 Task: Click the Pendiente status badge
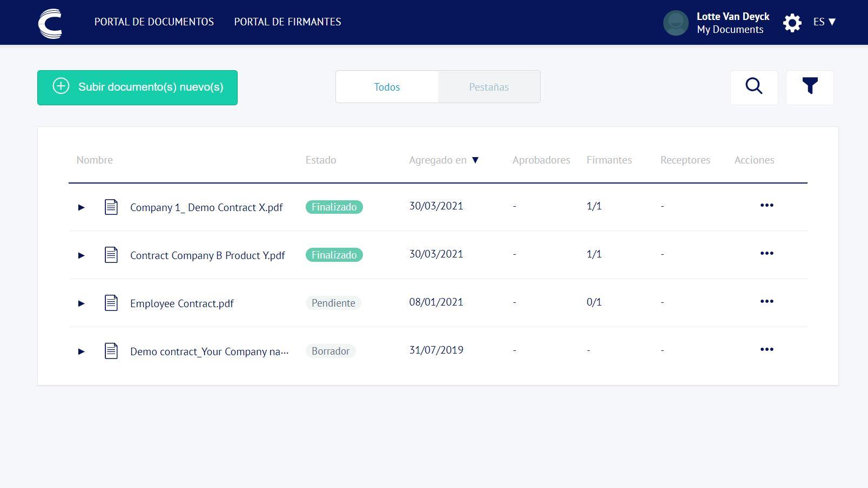coord(333,303)
